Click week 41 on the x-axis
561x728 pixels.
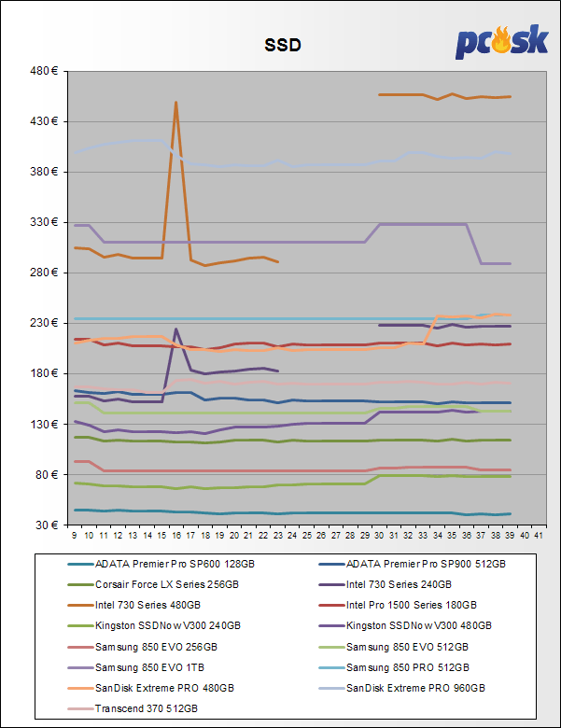539,536
